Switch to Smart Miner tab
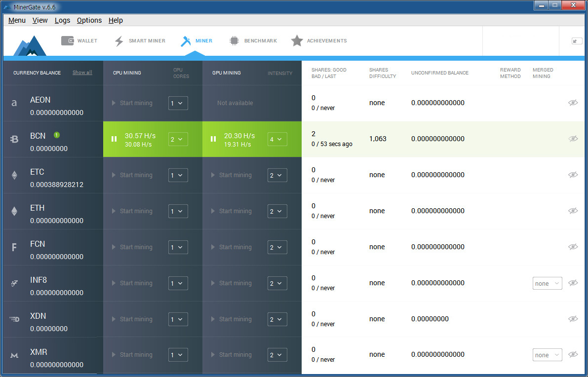 (x=140, y=41)
